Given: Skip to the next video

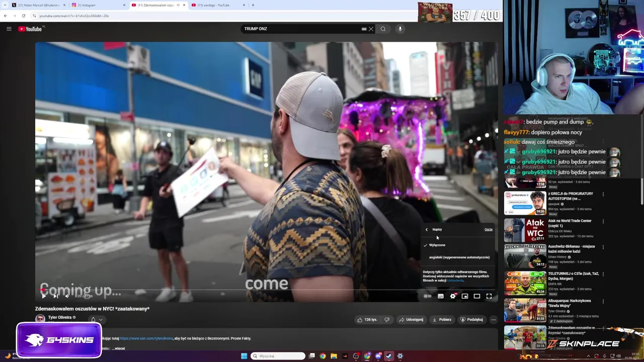Looking at the screenshot, I should coord(55,296).
